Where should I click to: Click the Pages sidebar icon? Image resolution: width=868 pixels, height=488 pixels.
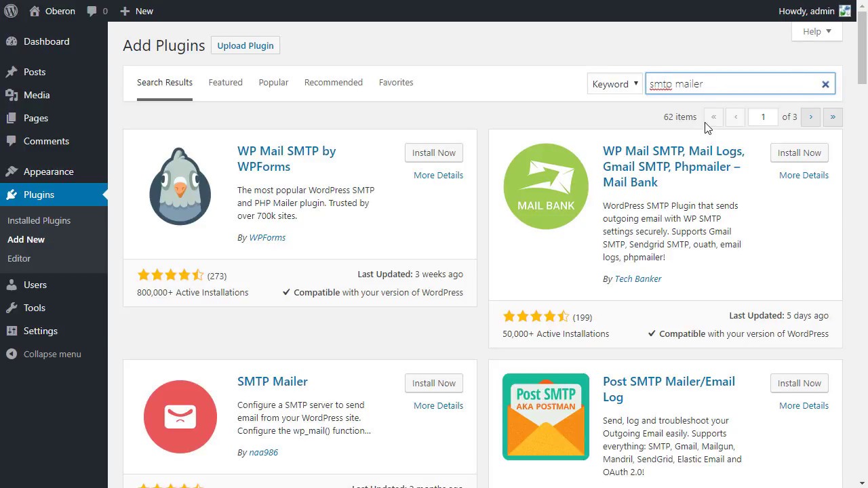[x=12, y=118]
